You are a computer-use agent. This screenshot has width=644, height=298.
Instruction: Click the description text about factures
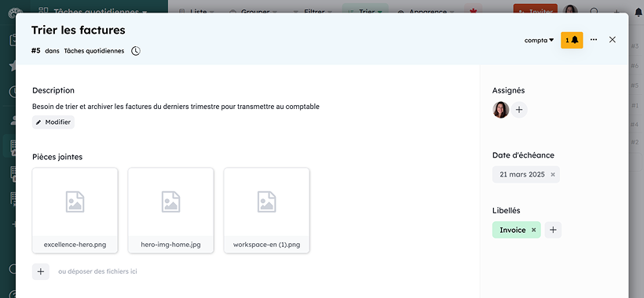click(x=176, y=107)
